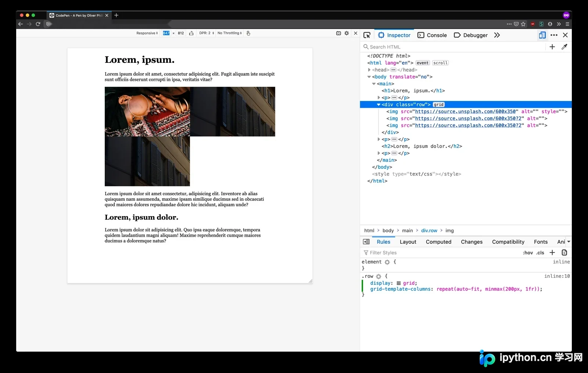Screen dimensions: 588x373
Task: Click the viewport width field showing 847
Action: point(166,33)
